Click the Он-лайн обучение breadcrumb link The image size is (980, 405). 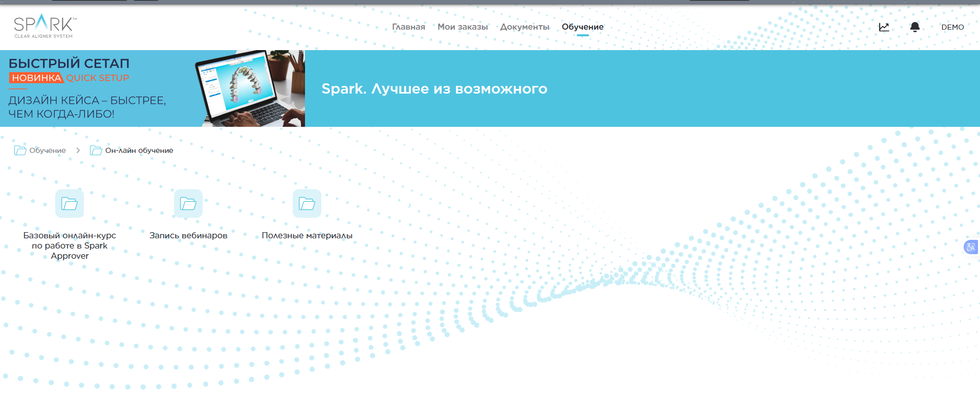[139, 150]
